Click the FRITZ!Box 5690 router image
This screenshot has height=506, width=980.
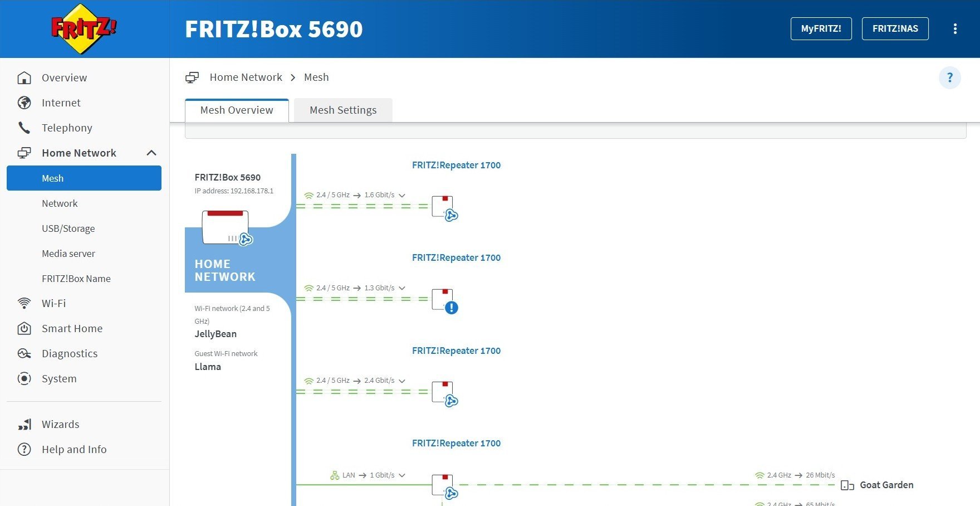click(x=227, y=227)
